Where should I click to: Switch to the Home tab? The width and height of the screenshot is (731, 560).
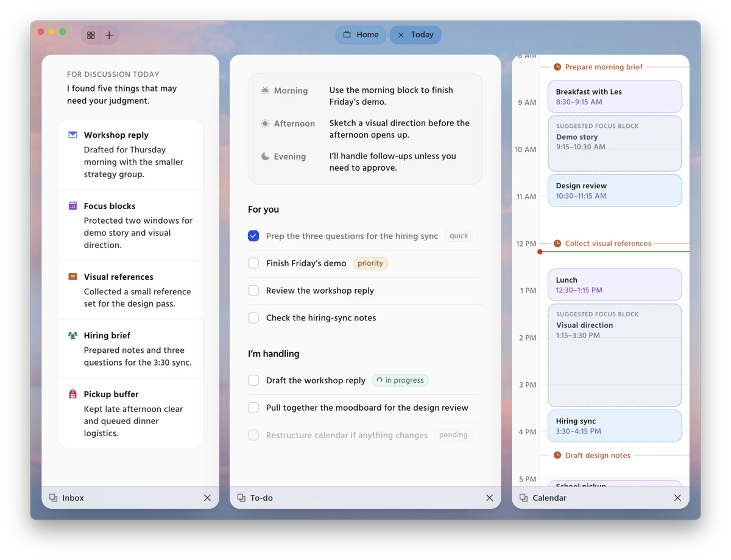(361, 35)
